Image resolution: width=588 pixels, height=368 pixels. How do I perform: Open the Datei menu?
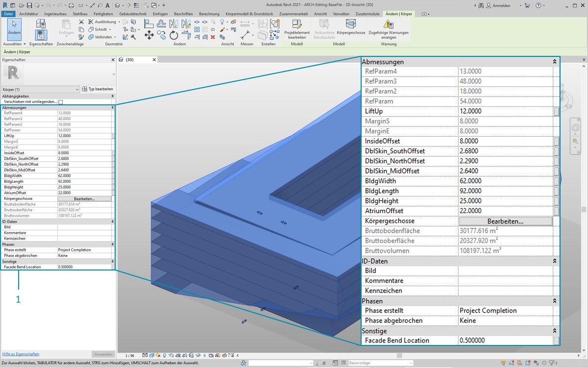[9, 14]
